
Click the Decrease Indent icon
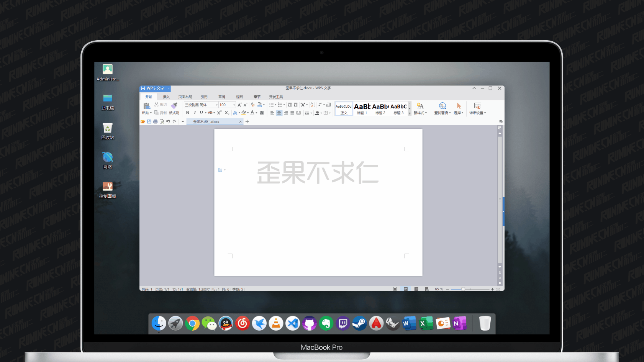pos(290,105)
